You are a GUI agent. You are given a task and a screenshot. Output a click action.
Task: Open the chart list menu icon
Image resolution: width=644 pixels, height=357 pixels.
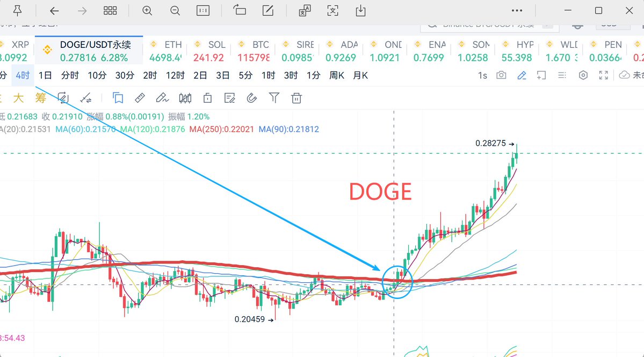tap(562, 75)
